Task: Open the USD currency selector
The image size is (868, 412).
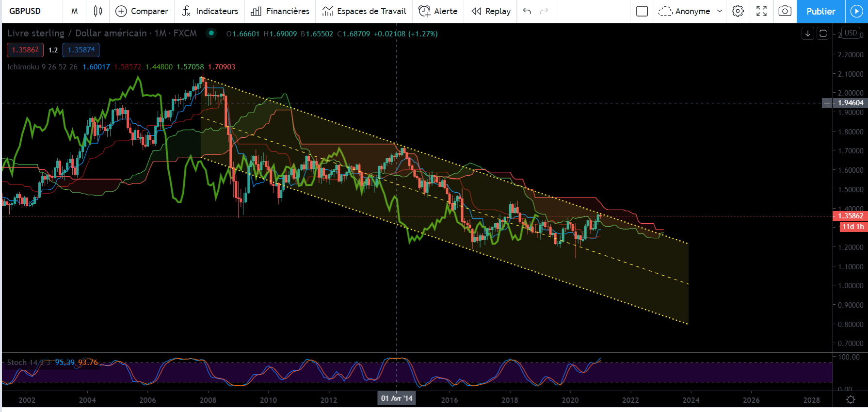Action: (x=851, y=33)
